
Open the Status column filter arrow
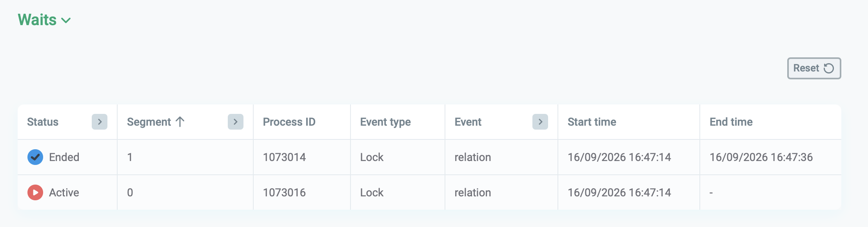click(x=100, y=122)
